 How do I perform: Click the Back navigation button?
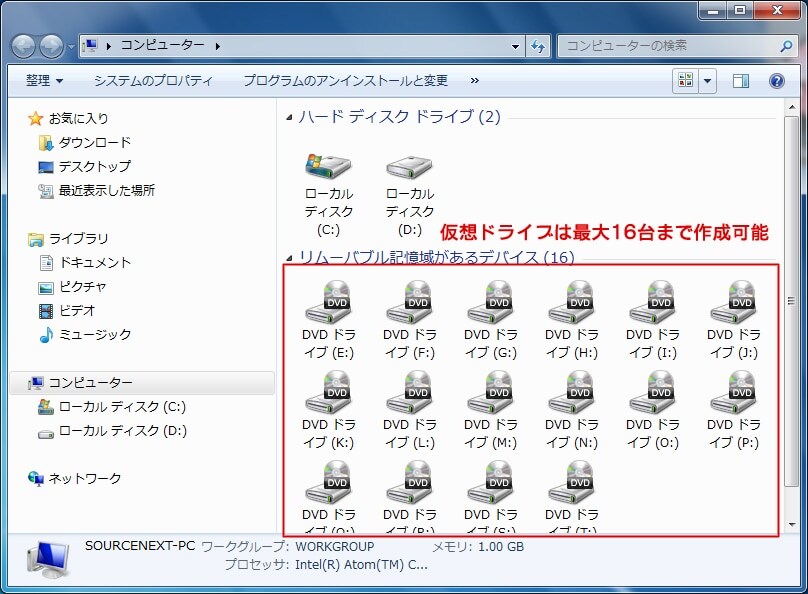point(23,46)
